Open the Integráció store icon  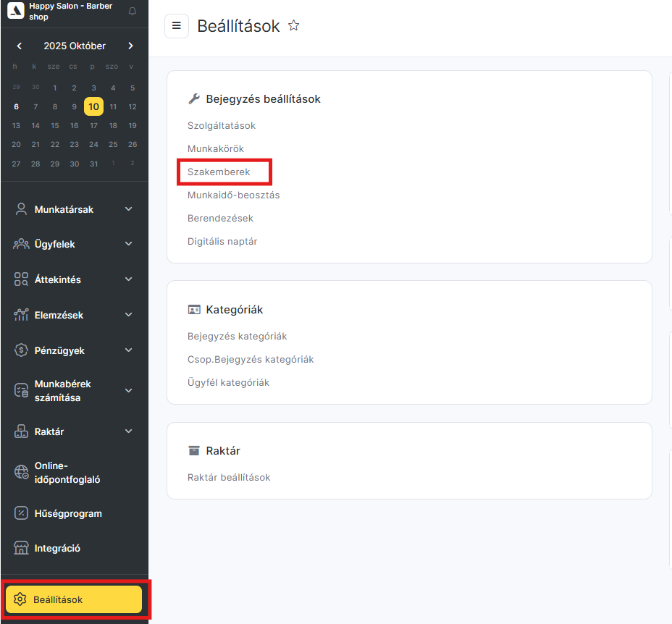pyautogui.click(x=21, y=548)
